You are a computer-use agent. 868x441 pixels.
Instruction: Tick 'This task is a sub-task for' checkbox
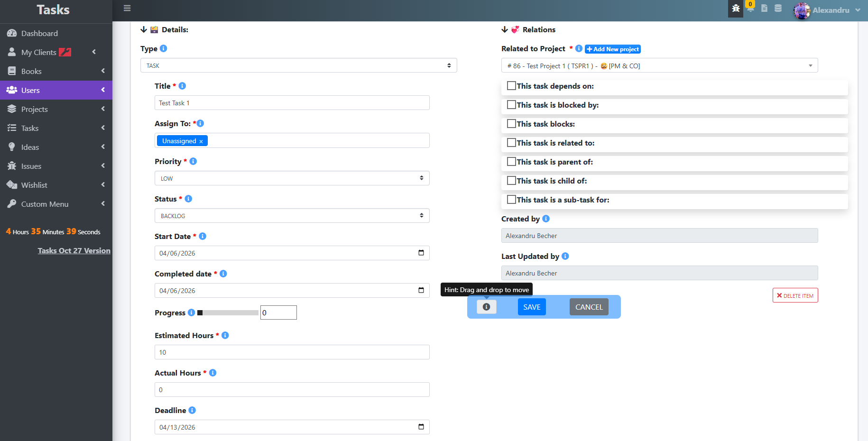click(511, 200)
